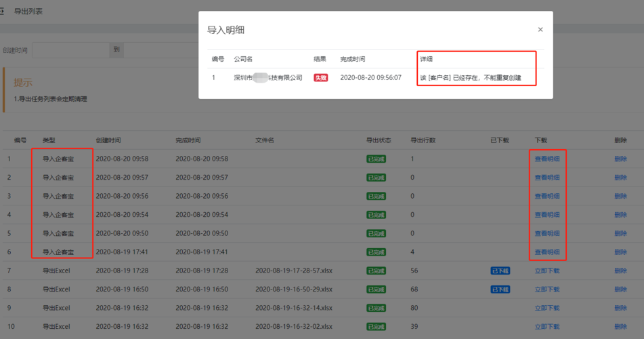The image size is (644, 339).
Task: Click the red 失败 result badge
Action: click(321, 78)
